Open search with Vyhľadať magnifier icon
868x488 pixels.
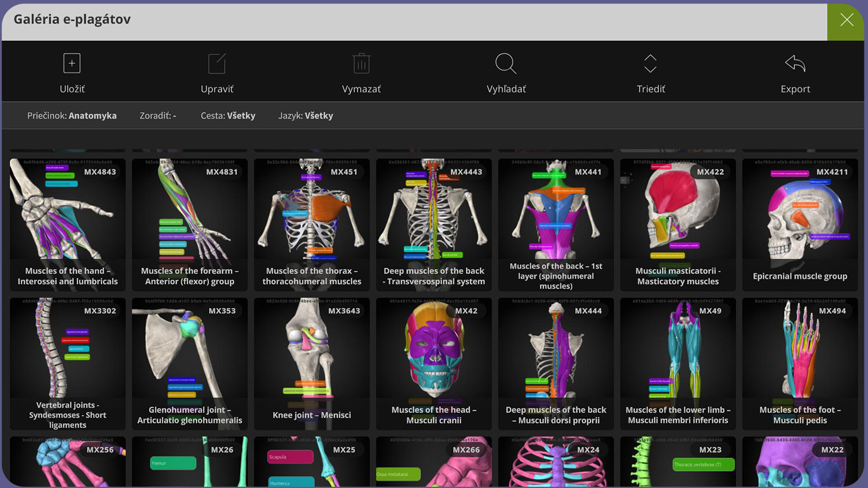506,64
